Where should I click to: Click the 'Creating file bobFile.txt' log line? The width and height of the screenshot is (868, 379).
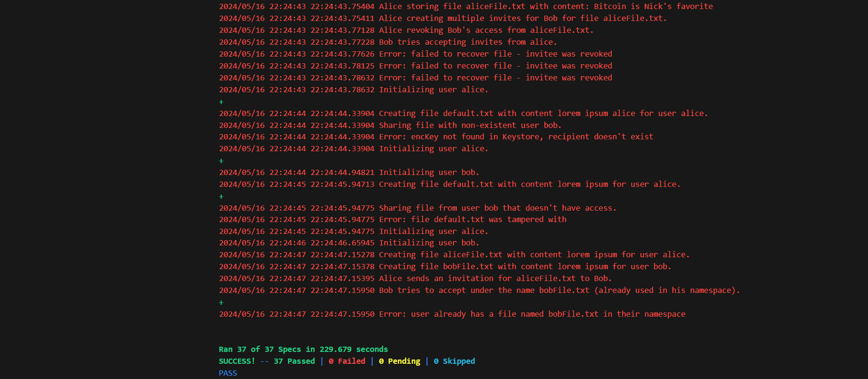click(445, 266)
